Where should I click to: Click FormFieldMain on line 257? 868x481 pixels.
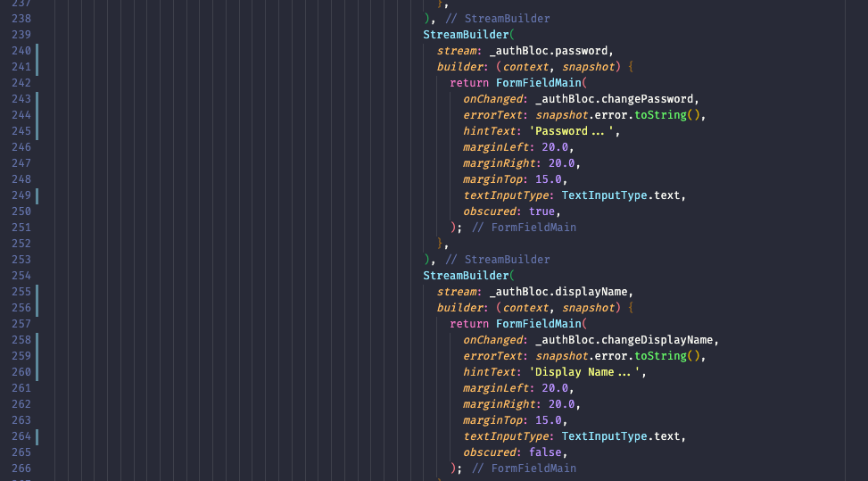pyautogui.click(x=539, y=323)
